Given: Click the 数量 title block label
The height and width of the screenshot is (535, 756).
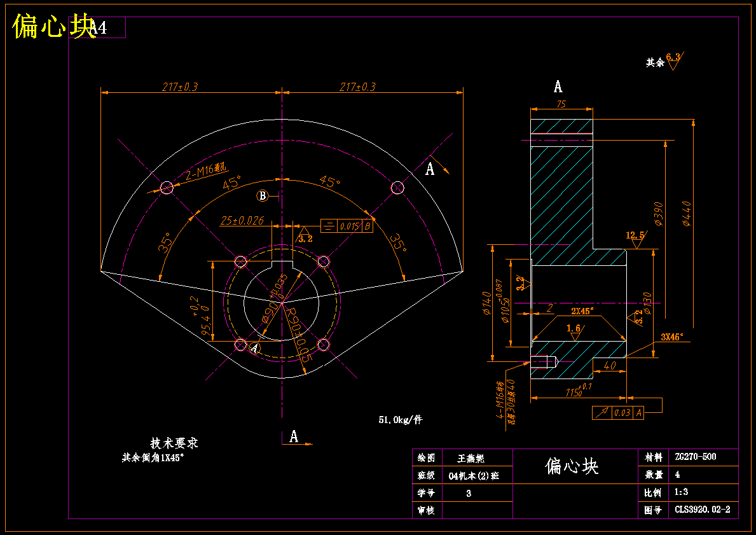Looking at the screenshot, I should 653,475.
